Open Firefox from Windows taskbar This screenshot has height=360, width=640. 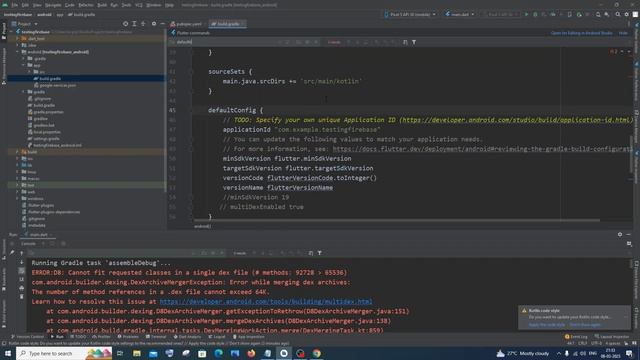pos(251,353)
